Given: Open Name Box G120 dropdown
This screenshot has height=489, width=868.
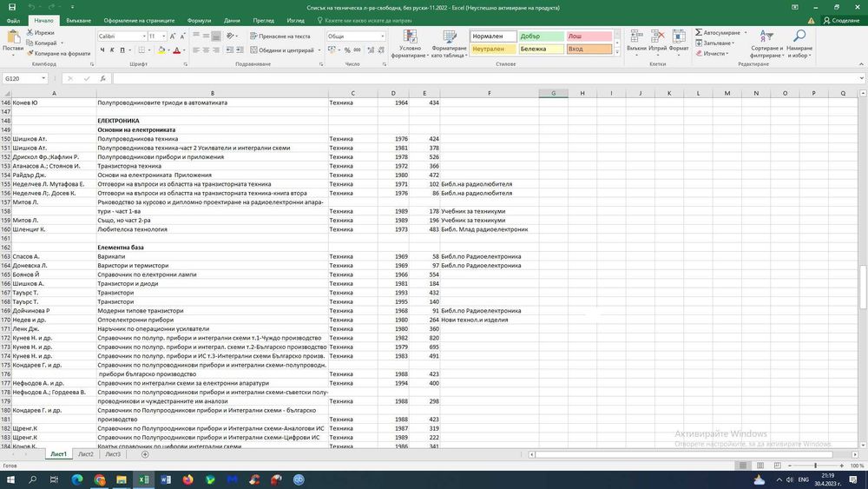Looking at the screenshot, I should coord(43,79).
